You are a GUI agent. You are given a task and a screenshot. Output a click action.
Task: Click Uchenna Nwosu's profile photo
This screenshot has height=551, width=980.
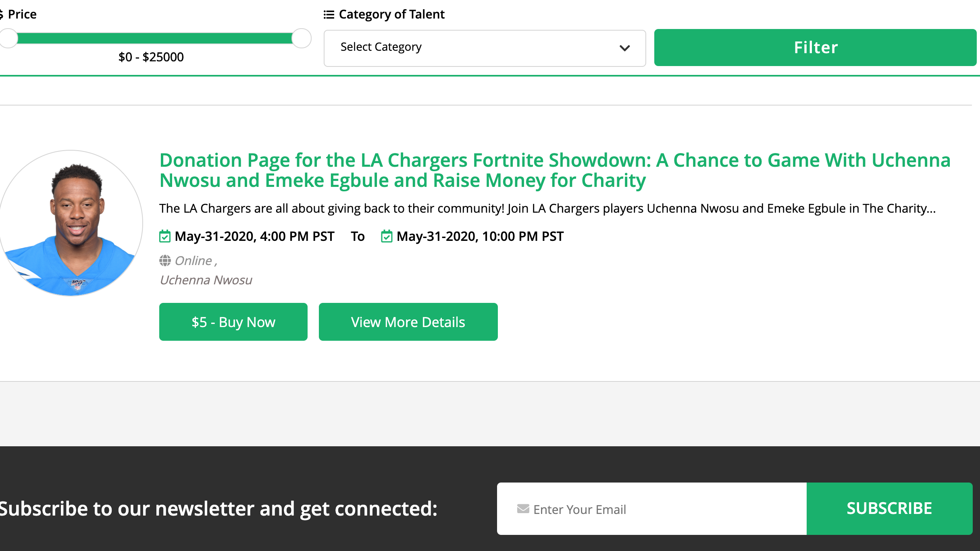coord(71,223)
